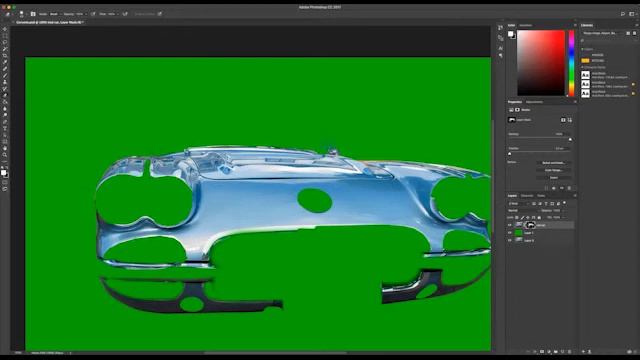Screen dimensions: 640x360
Task: Switch to the Paths tab
Action: (x=541, y=196)
